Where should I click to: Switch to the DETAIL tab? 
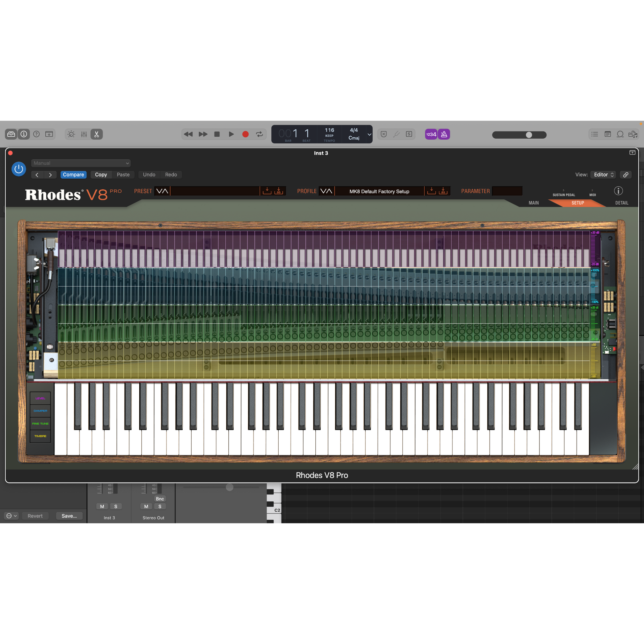tap(621, 203)
